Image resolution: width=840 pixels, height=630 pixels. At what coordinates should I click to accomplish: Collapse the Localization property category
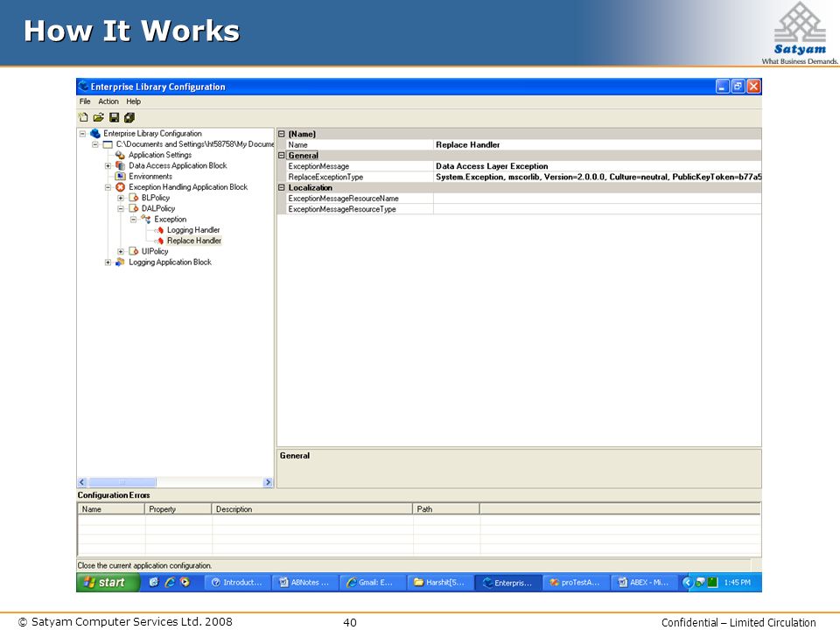point(282,187)
